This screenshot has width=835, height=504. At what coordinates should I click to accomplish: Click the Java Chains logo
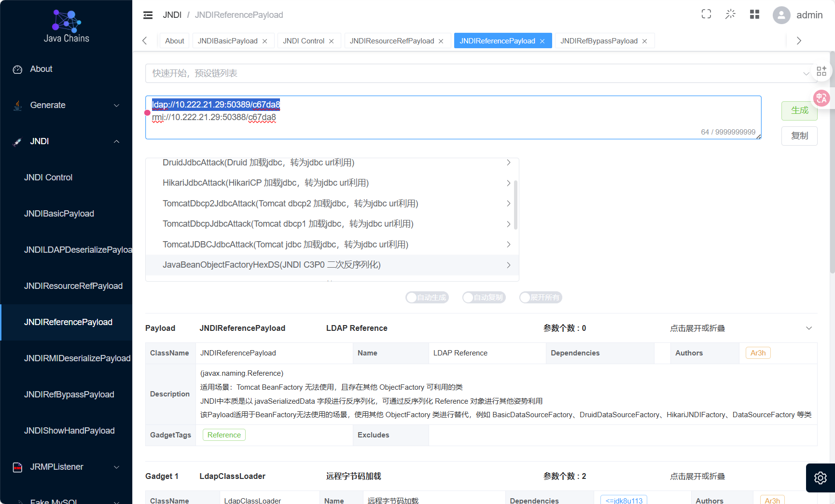click(66, 27)
